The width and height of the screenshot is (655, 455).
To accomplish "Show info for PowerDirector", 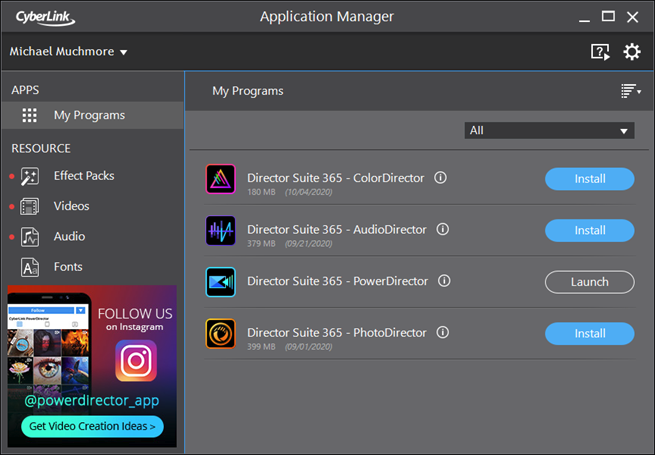I will 444,281.
